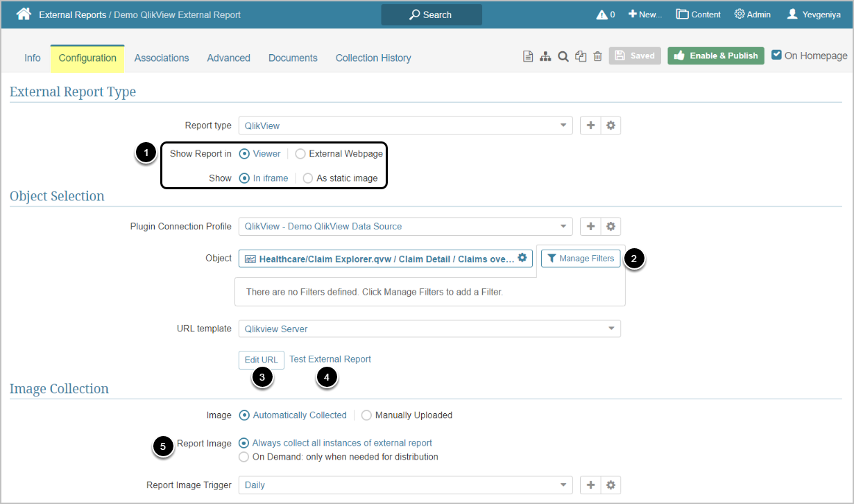854x504 pixels.
Task: Click the home icon in header
Action: tap(24, 14)
